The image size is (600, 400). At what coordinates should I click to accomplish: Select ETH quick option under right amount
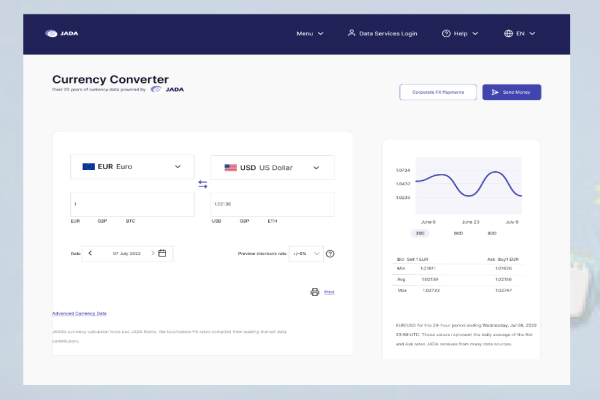pos(272,221)
